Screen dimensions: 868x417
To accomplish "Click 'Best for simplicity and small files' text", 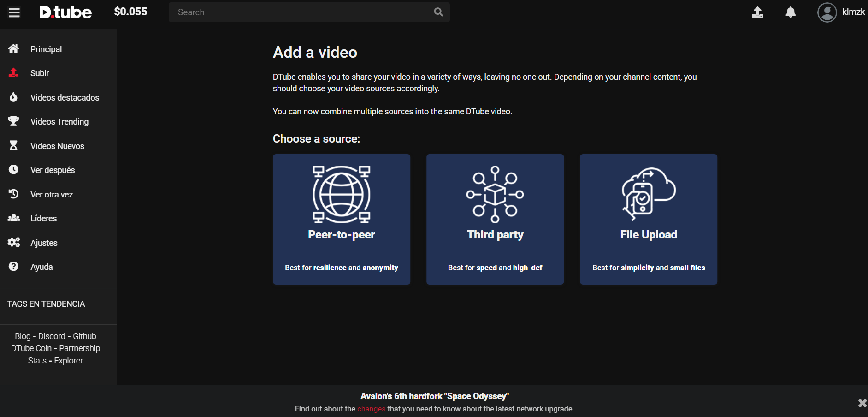I will pyautogui.click(x=649, y=268).
